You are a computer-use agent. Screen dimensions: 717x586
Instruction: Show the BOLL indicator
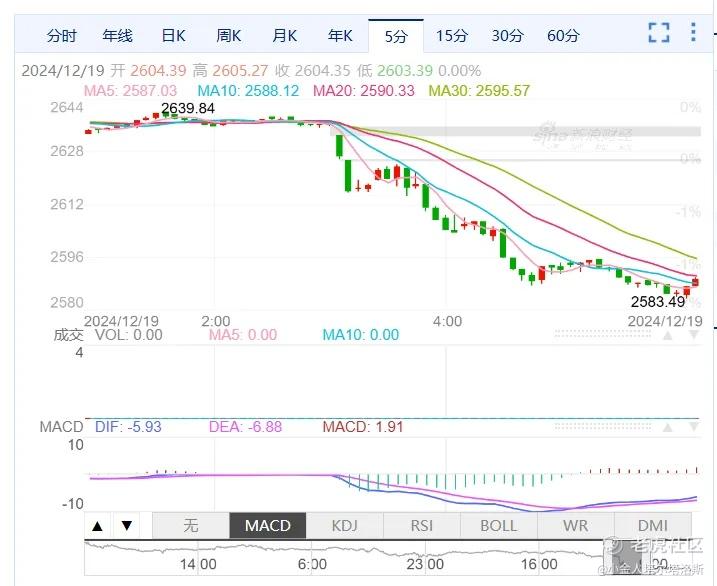[x=498, y=526]
